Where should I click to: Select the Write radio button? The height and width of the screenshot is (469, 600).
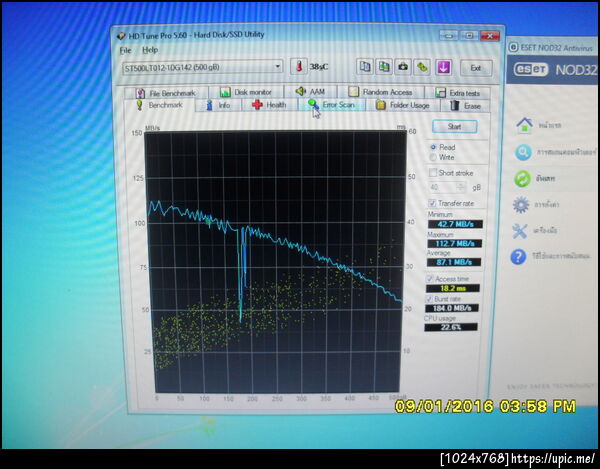point(442,157)
